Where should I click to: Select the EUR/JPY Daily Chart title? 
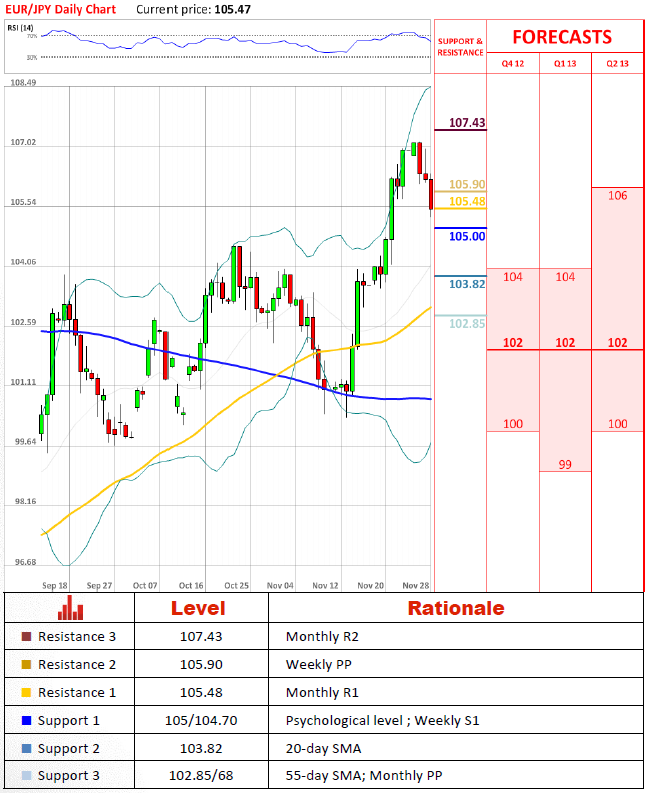coord(61,9)
